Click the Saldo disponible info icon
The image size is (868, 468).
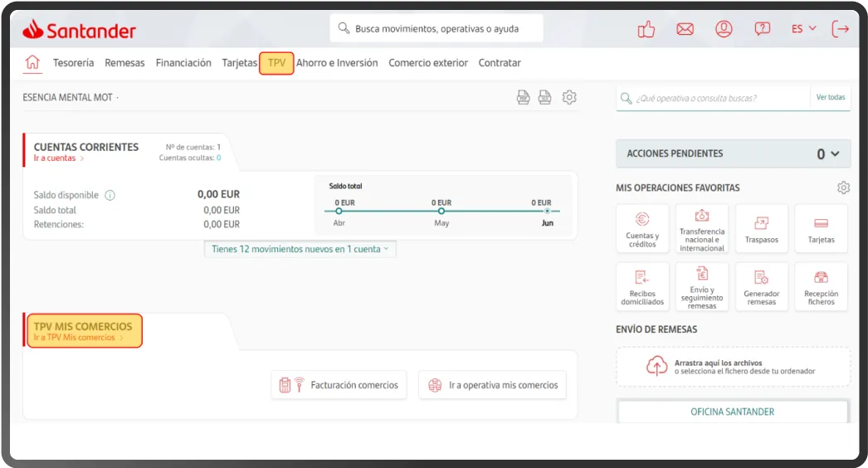point(110,195)
